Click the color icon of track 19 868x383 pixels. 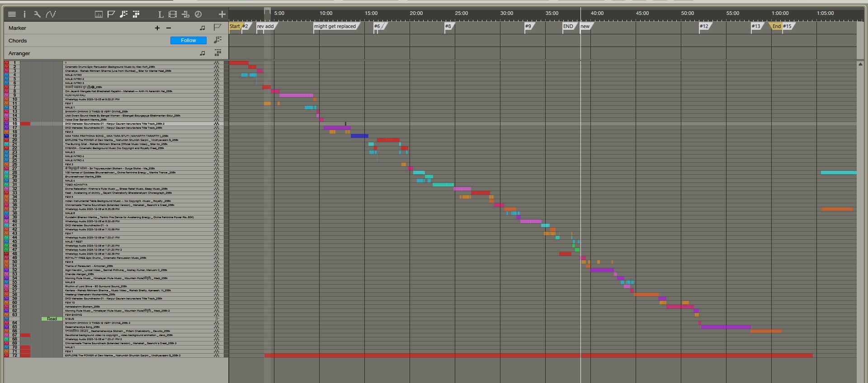point(6,136)
